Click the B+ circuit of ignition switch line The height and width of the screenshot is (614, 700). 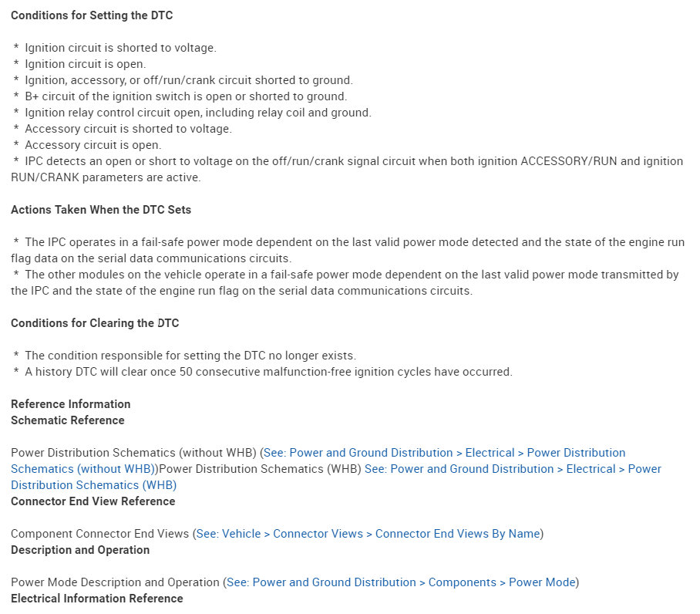coord(186,96)
